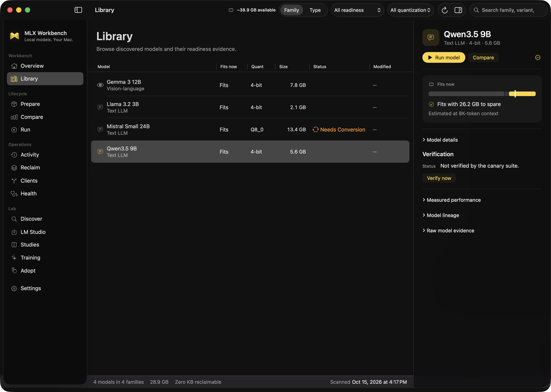Click the Adopt hand icon
551x392 pixels.
coord(14,270)
